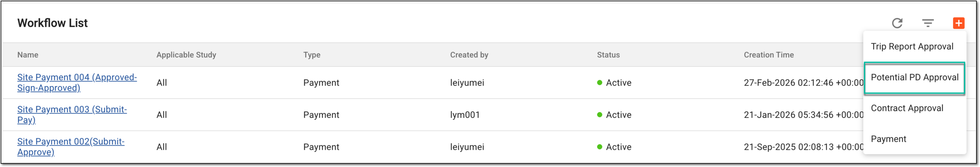
Task: Click the Workflow List title
Action: (x=53, y=23)
